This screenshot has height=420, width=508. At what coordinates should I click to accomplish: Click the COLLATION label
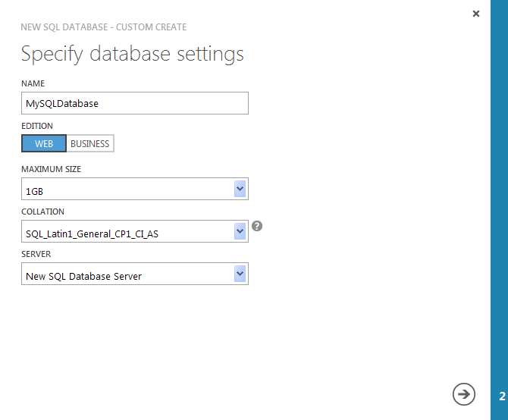tap(42, 212)
